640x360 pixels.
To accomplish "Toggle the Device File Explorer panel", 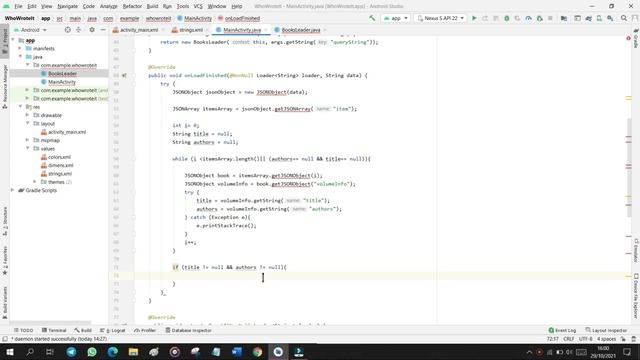I will coord(636,295).
